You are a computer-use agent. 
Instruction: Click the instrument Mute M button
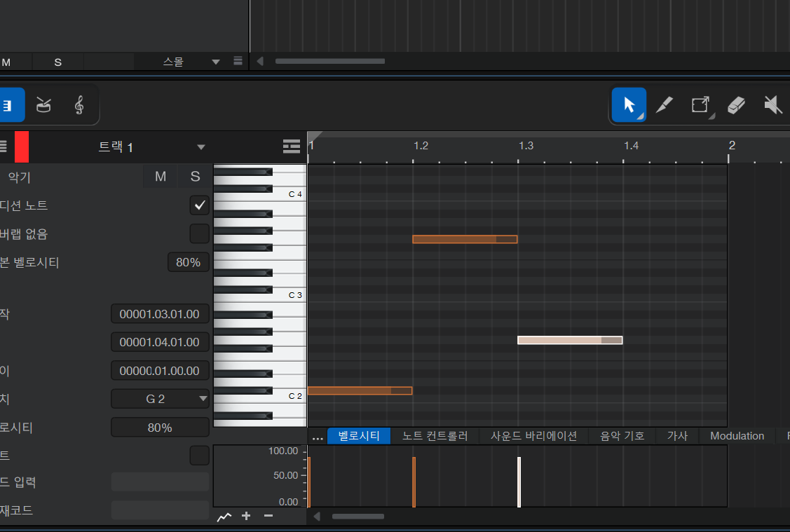tap(161, 177)
